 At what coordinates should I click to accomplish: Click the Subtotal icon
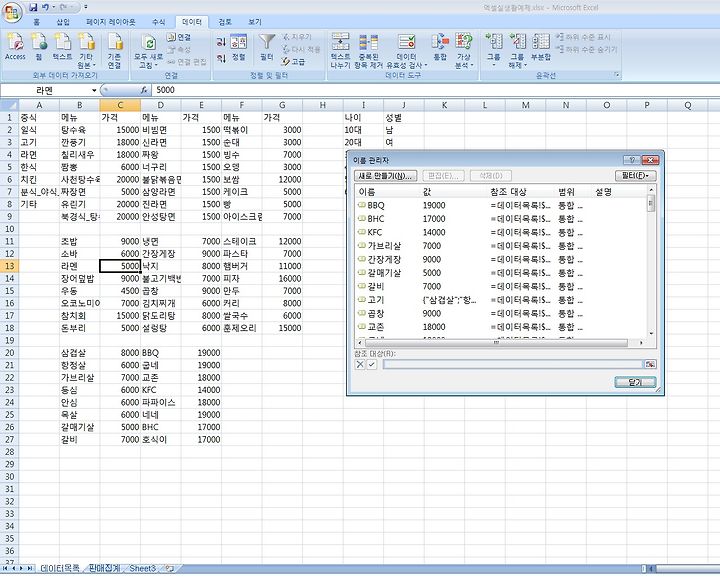pyautogui.click(x=541, y=47)
